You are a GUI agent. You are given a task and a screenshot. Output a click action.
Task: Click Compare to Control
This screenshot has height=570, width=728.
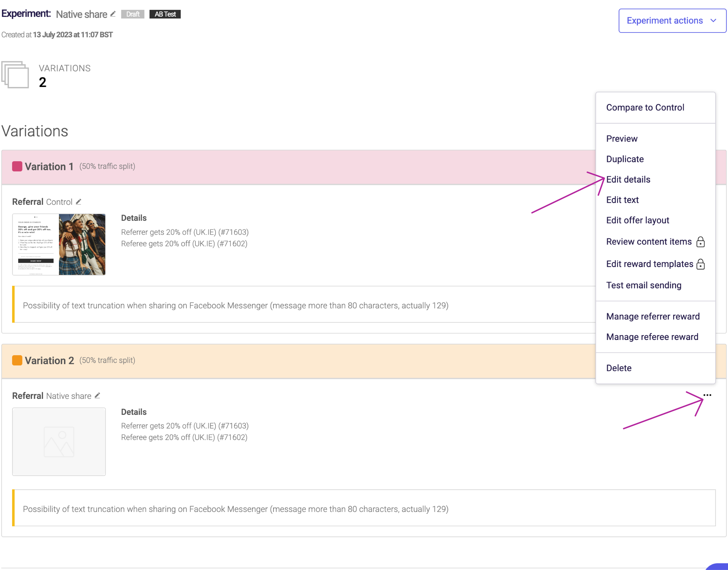coord(645,107)
